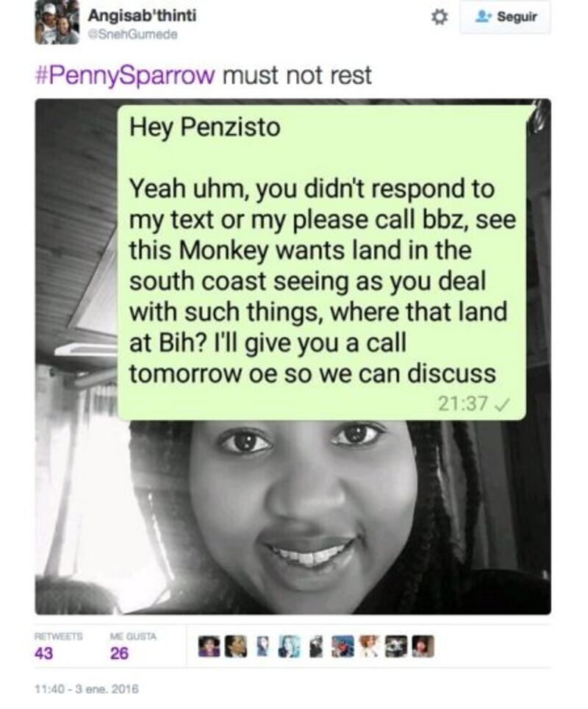The image size is (588, 709).
Task: Click the green WhatsApp message bubble in image
Action: point(322,263)
